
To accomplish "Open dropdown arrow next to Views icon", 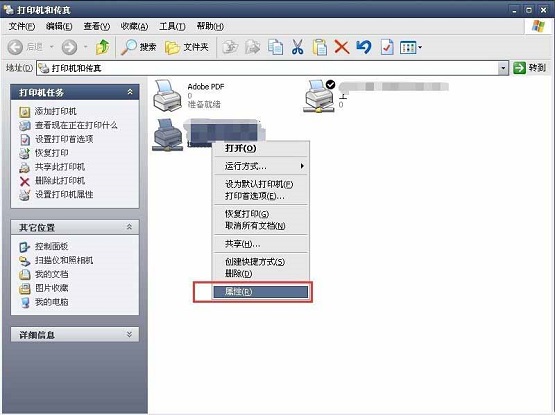I will [x=420, y=47].
